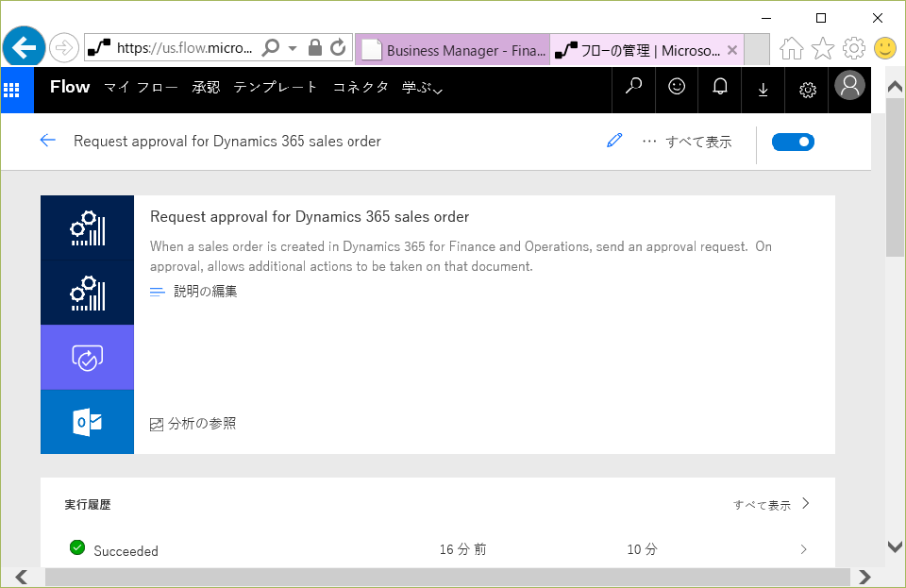906x588 pixels.
Task: Click the address bar padlock icon
Action: click(x=315, y=47)
